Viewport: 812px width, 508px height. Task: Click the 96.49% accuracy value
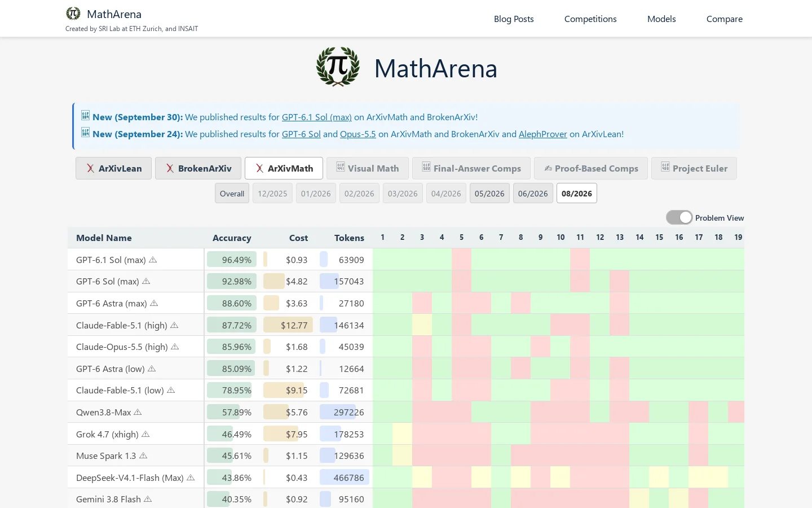(x=237, y=260)
